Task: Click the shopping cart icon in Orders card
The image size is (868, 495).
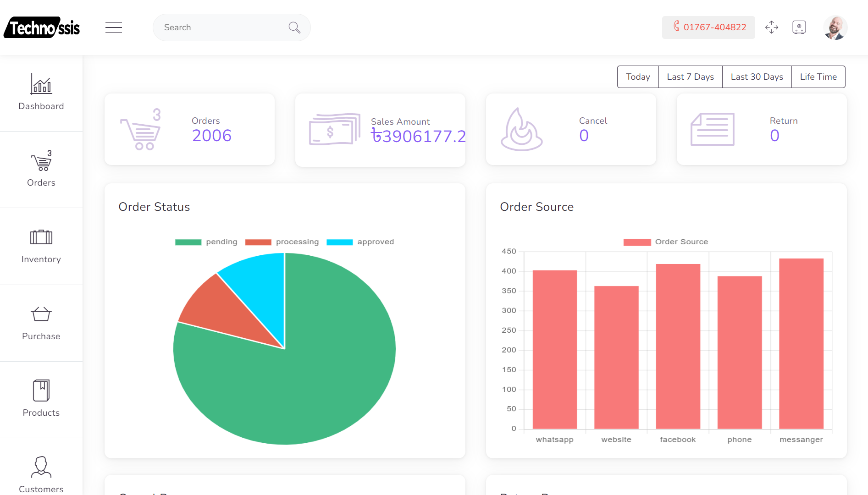Action: pyautogui.click(x=140, y=129)
